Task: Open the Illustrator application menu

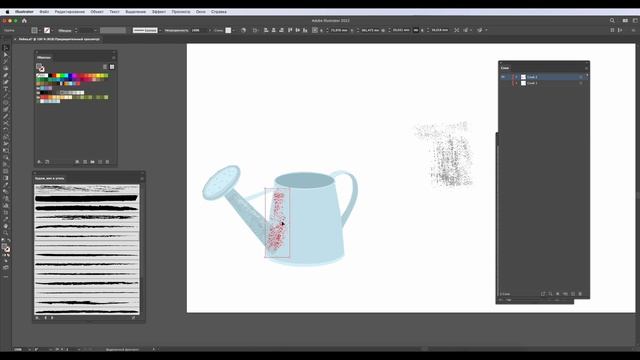Action: 24,12
